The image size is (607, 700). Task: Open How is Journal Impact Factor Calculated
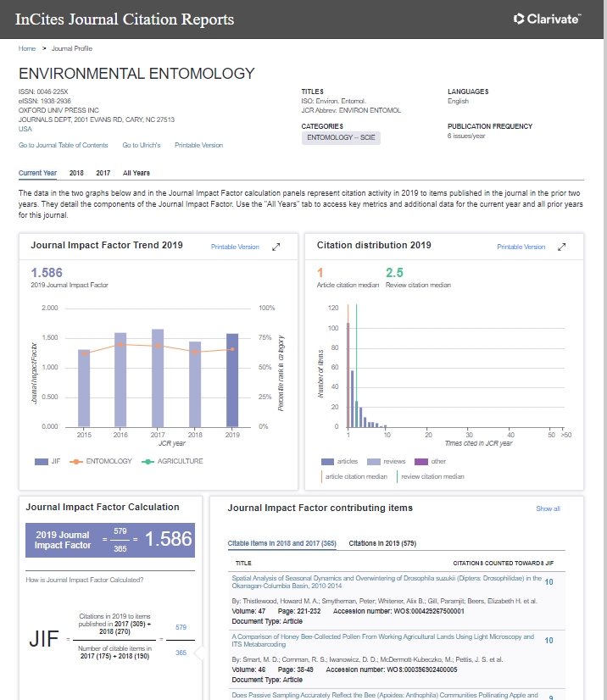click(x=85, y=580)
